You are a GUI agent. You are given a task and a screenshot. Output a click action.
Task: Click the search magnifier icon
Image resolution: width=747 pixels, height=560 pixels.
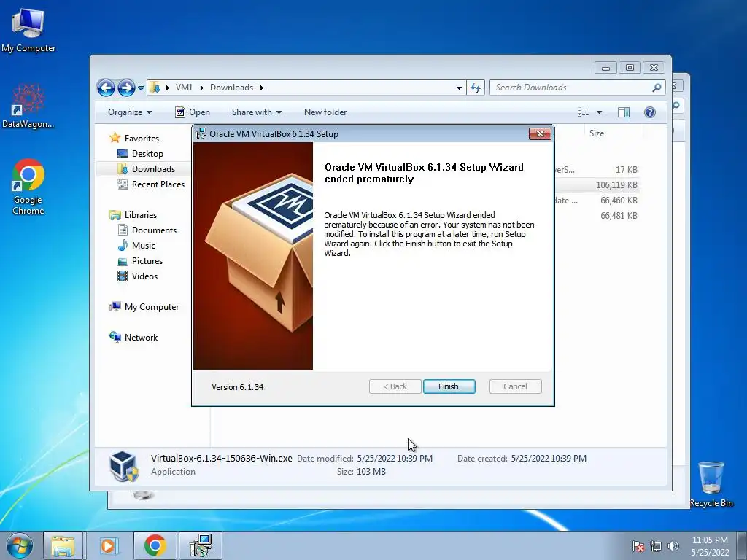(657, 87)
